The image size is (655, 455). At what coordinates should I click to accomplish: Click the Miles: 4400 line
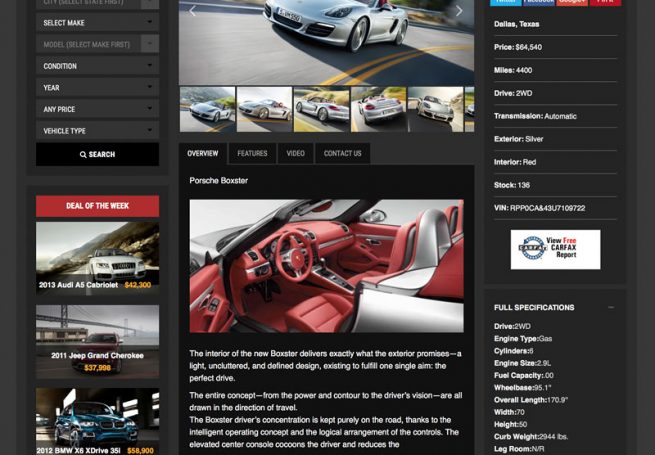(x=513, y=70)
